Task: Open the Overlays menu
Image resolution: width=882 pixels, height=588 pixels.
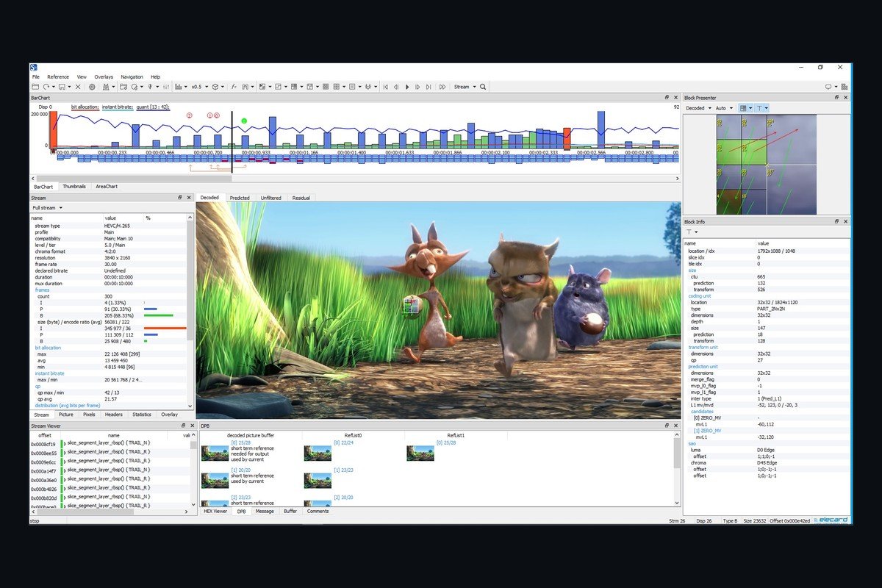Action: coord(104,76)
